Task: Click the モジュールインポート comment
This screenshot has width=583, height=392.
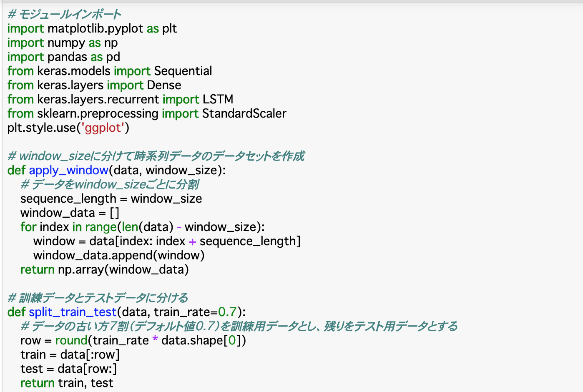Action: point(65,14)
